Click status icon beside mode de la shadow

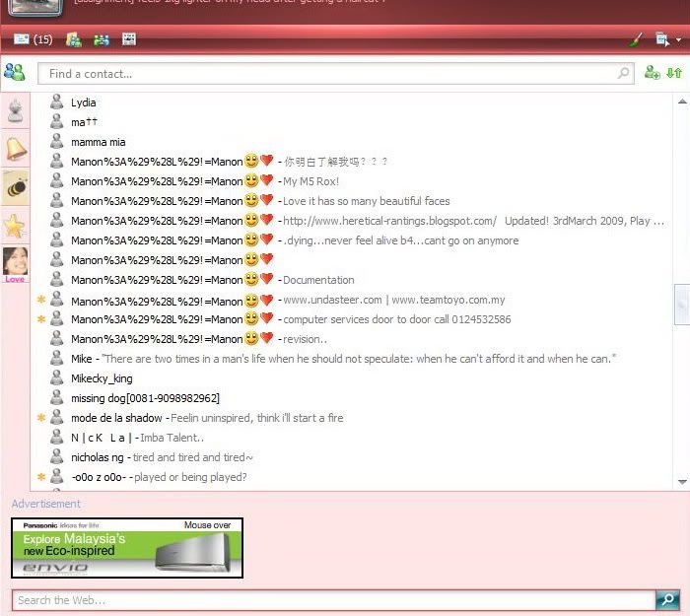56,417
